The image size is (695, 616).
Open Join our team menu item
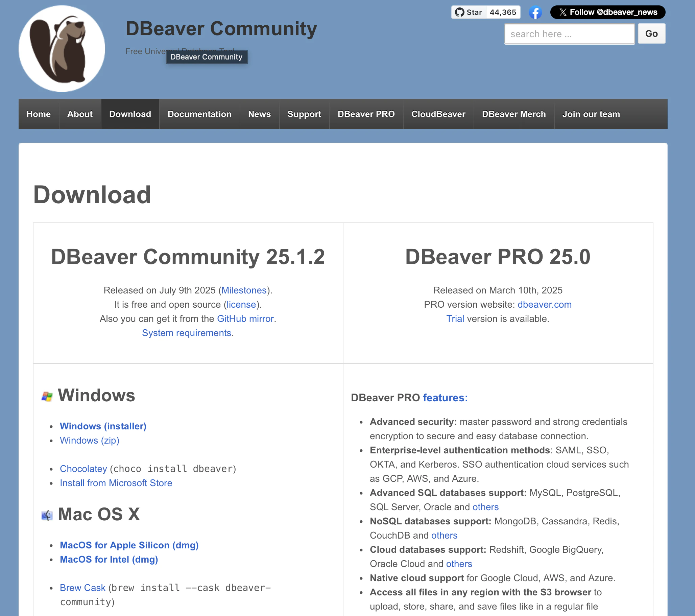(x=591, y=114)
